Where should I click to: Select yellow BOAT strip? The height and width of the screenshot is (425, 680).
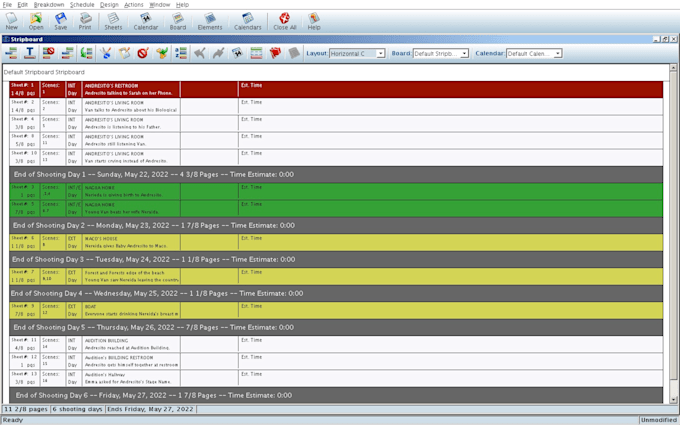336,310
